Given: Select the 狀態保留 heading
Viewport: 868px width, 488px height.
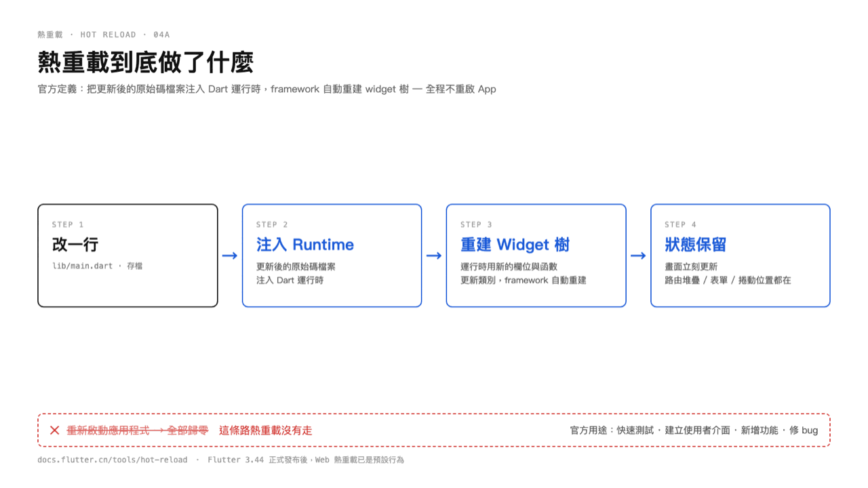Looking at the screenshot, I should coord(696,245).
